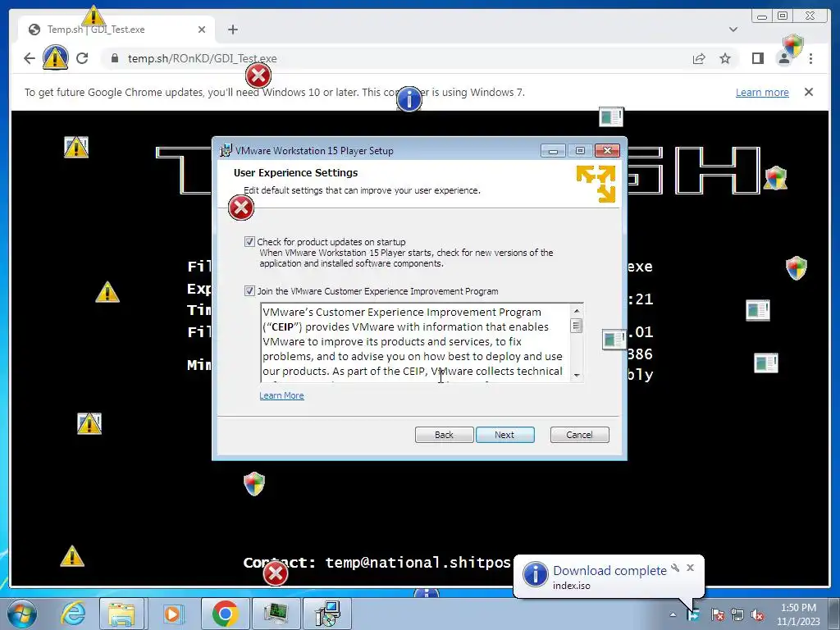Click the Action Center flag tray icon
This screenshot has width=840, height=630.
[x=718, y=615]
